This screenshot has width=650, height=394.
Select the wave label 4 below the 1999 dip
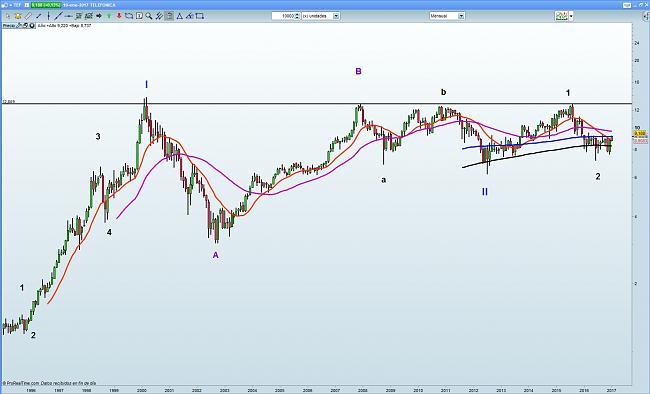point(109,232)
